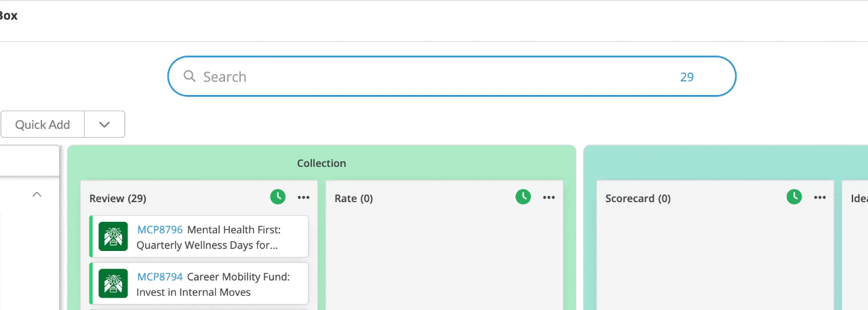Expand the Quick Add dropdown arrow
The width and height of the screenshot is (868, 310).
point(104,124)
